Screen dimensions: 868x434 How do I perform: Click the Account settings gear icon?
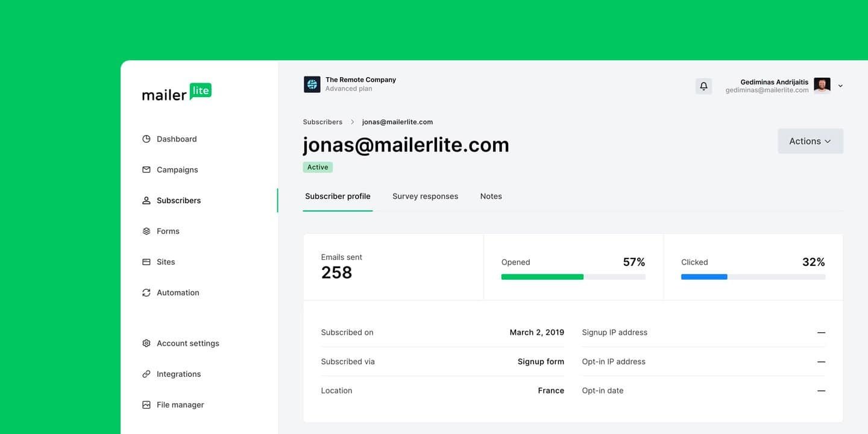tap(146, 343)
